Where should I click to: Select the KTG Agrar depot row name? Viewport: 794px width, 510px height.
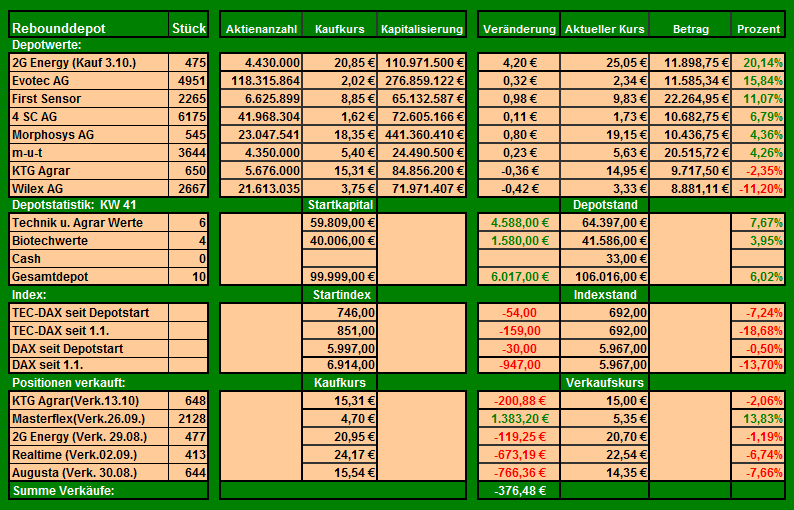pyautogui.click(x=89, y=171)
